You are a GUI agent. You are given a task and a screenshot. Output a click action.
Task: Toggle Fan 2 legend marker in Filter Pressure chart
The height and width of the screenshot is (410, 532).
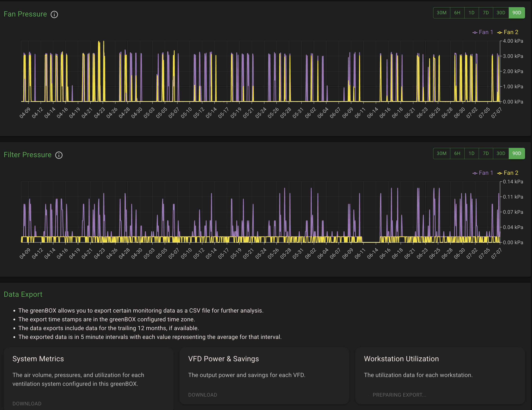tap(508, 173)
